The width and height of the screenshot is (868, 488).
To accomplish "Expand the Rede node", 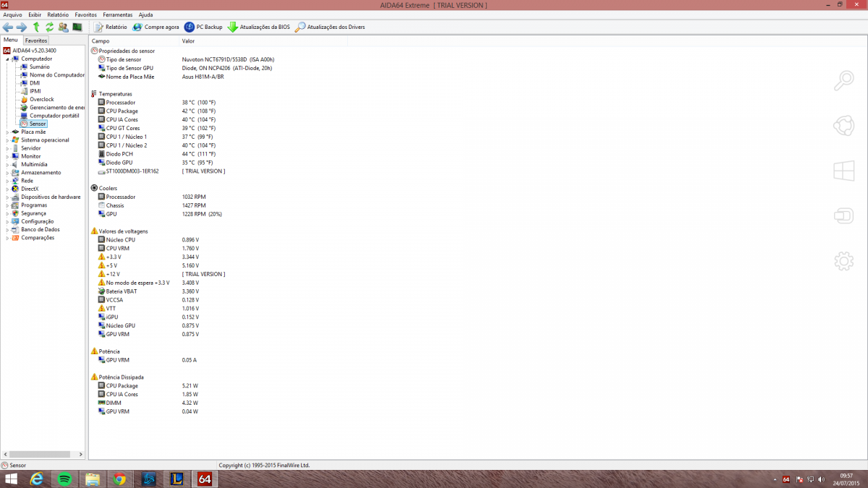I will click(7, 181).
